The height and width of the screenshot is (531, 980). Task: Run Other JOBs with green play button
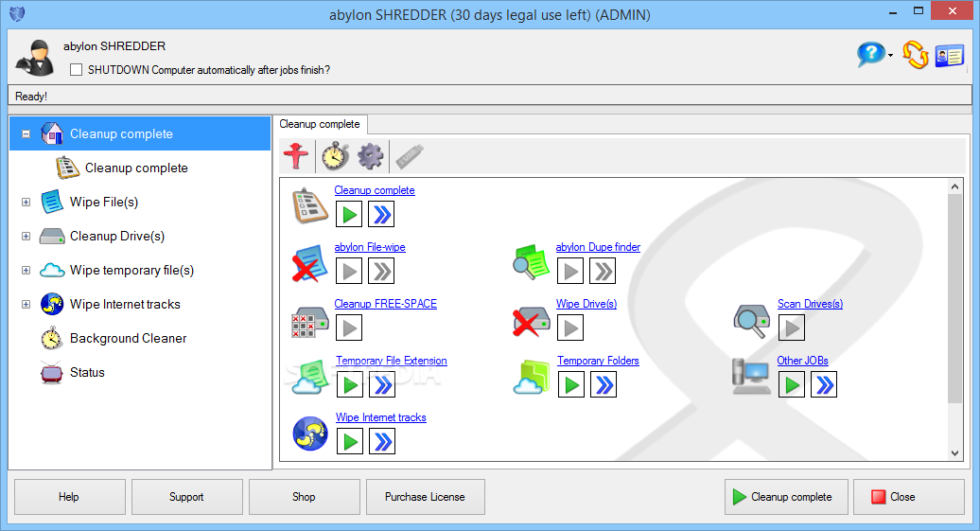[x=791, y=384]
